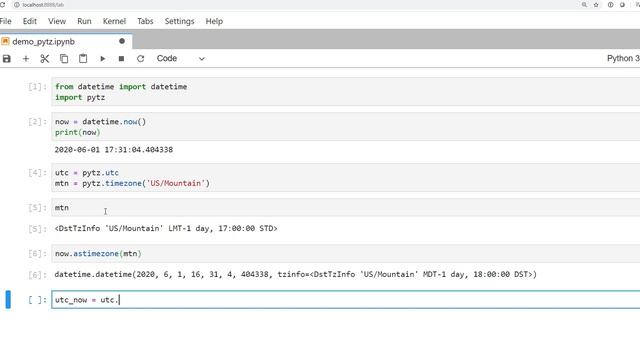The height and width of the screenshot is (360, 640).
Task: Insert a new cell with the plus icon
Action: 26,59
